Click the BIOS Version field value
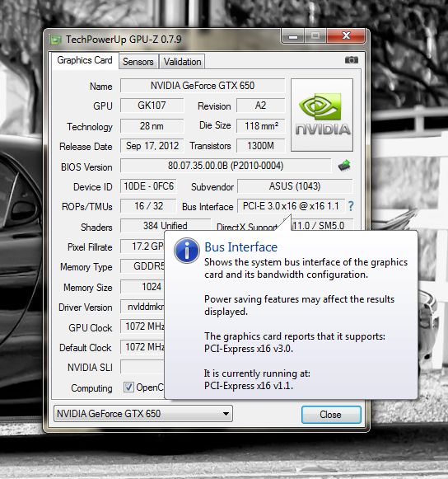 click(226, 166)
